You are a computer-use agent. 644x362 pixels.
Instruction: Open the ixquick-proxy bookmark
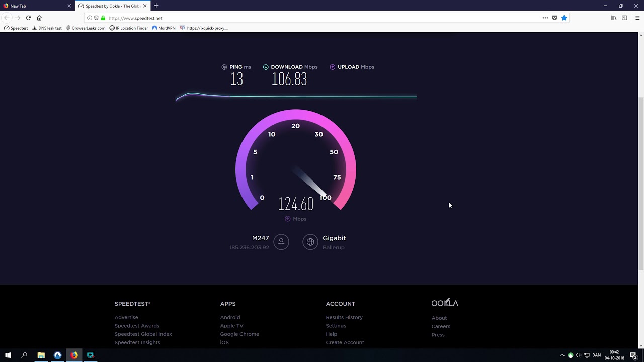pyautogui.click(x=204, y=28)
